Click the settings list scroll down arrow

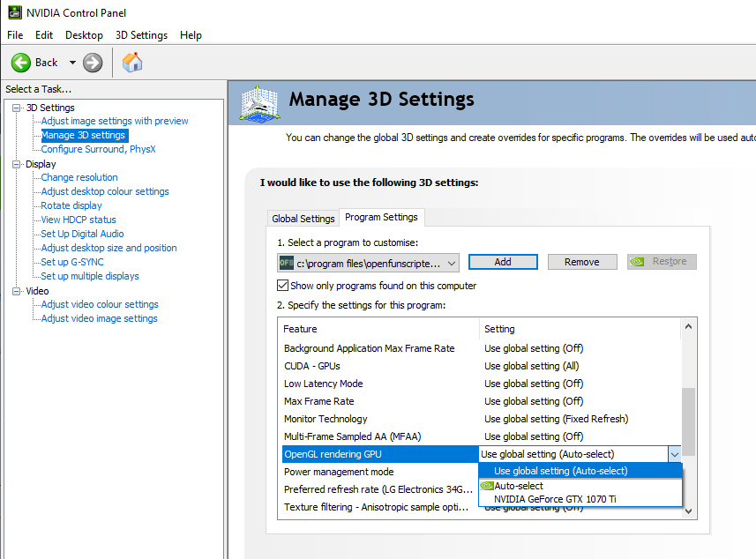688,511
